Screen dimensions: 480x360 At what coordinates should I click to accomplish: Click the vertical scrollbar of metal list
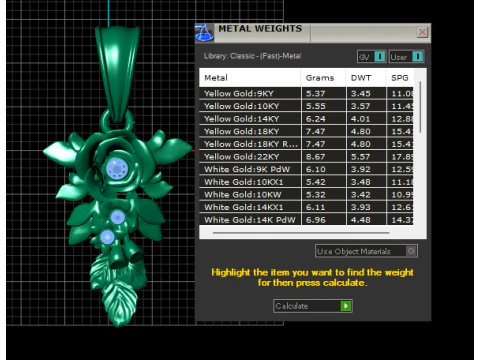(x=420, y=107)
